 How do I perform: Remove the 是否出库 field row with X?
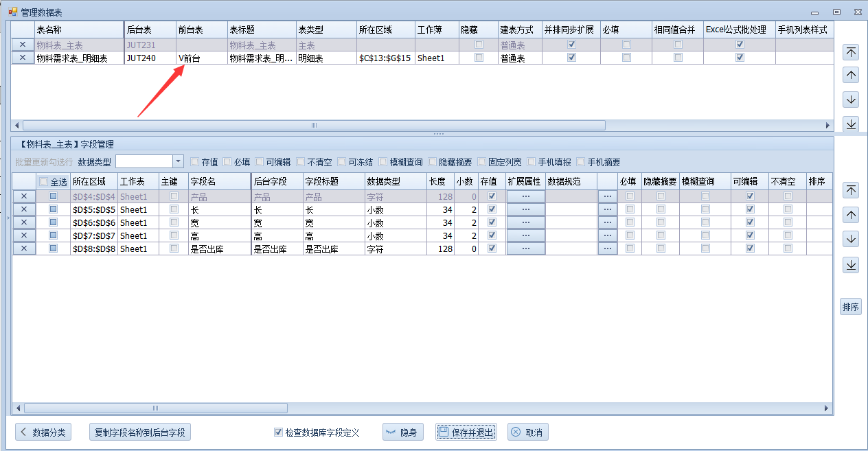click(24, 249)
